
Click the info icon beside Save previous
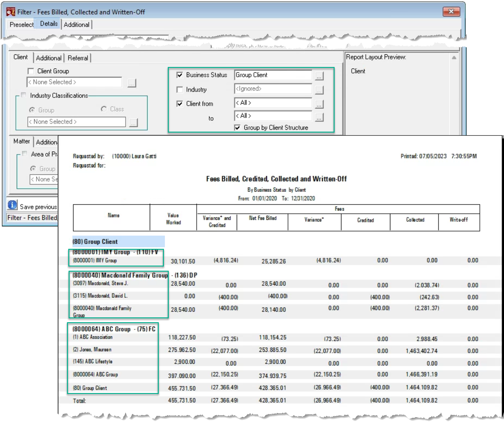click(12, 205)
